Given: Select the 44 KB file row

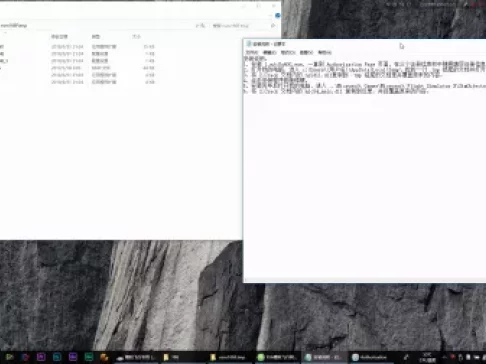Looking at the screenshot, I should click(x=77, y=68).
